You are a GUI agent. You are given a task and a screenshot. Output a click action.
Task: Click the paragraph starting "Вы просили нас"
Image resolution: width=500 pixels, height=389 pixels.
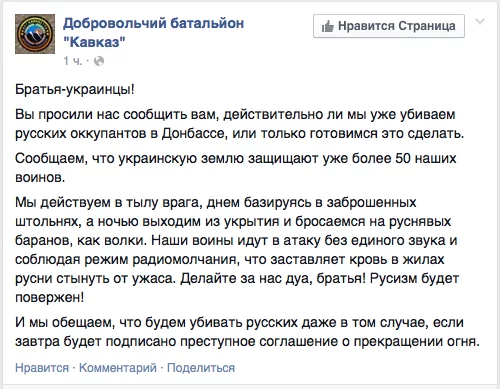pos(239,124)
